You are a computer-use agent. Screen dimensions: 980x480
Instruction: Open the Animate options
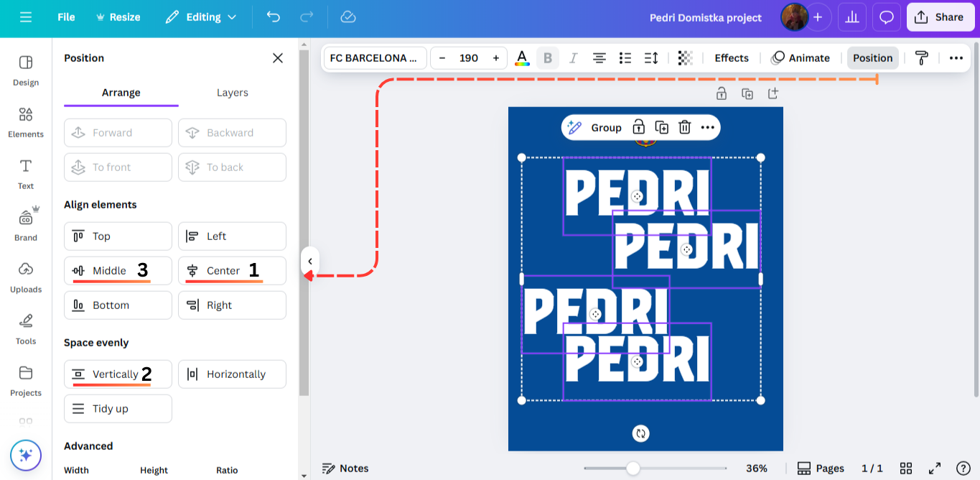coord(801,58)
